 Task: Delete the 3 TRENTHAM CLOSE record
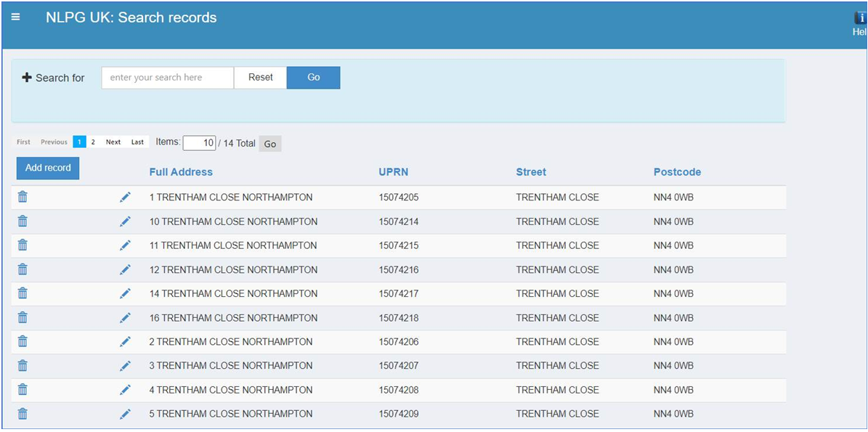(23, 366)
